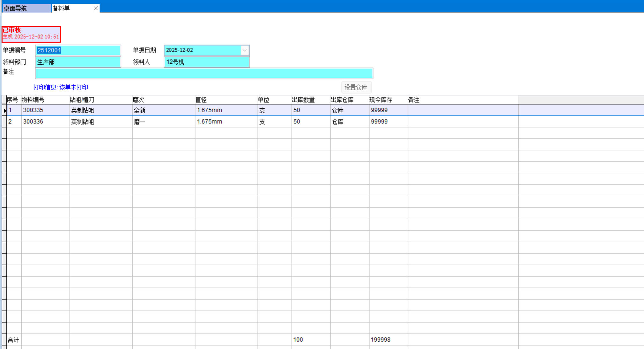This screenshot has width=644, height=349.
Task: Click the 设置仓库 button
Action: [x=356, y=87]
